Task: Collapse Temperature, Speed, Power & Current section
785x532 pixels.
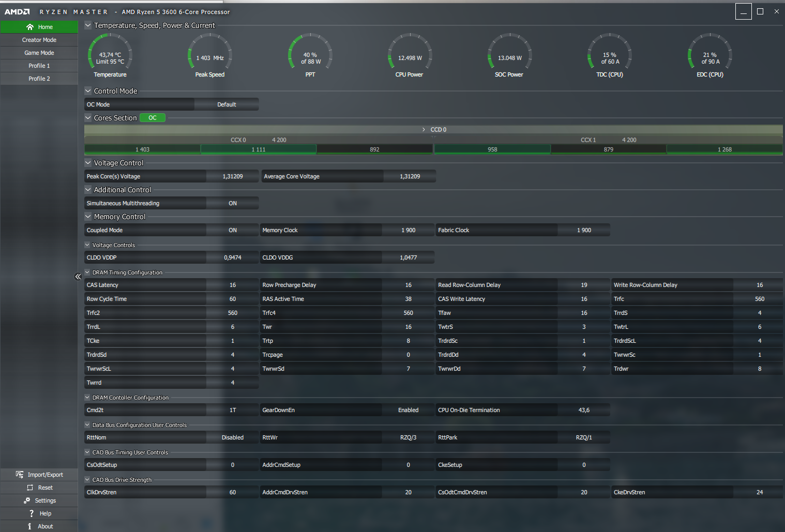Action: tap(88, 25)
